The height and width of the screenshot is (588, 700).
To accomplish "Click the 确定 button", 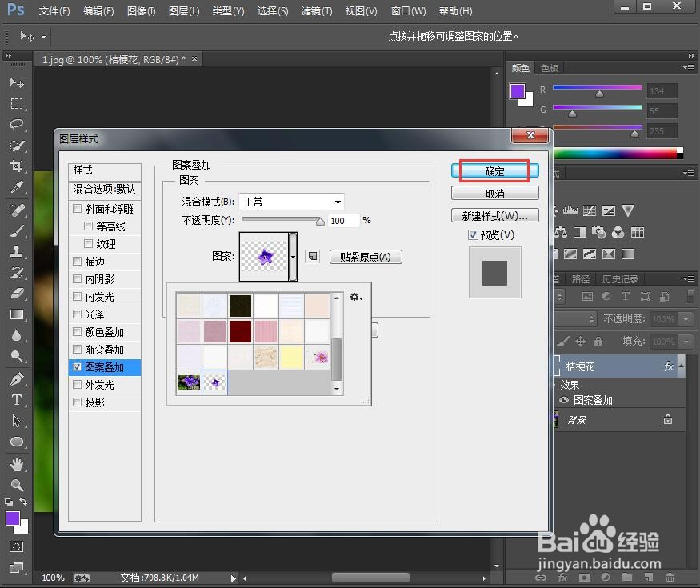I will (x=494, y=171).
